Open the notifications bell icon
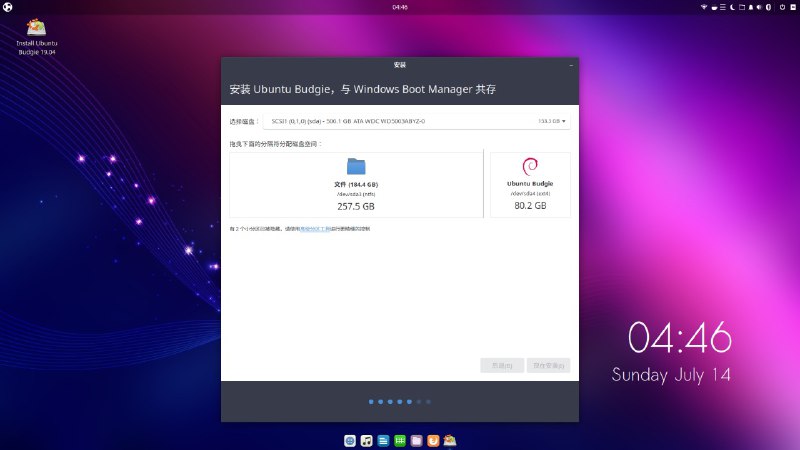 (x=751, y=7)
